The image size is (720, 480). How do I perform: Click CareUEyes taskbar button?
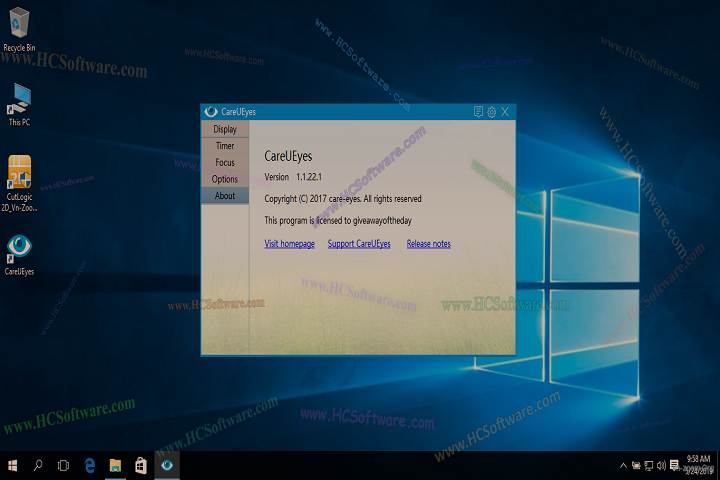click(167, 466)
